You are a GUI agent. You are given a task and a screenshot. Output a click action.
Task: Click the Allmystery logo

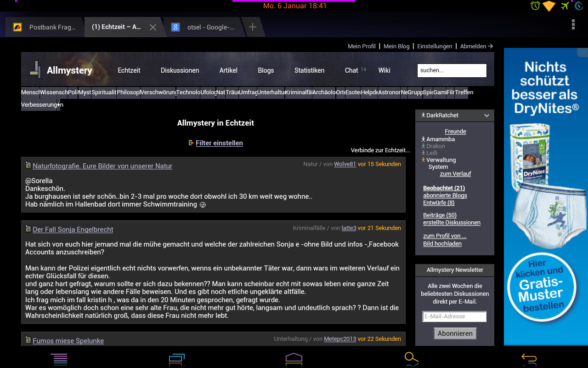point(61,70)
